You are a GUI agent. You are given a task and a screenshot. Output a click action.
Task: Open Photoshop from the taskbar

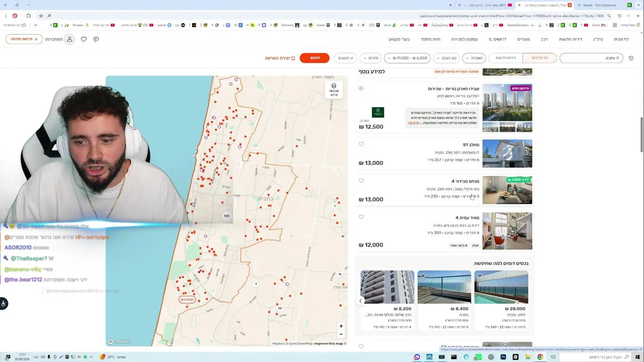tap(503, 357)
